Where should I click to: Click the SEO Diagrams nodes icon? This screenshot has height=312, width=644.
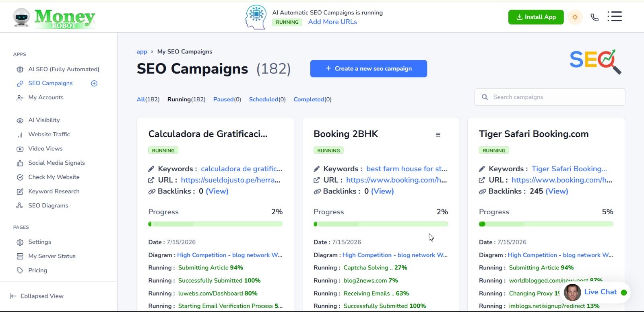[20, 205]
